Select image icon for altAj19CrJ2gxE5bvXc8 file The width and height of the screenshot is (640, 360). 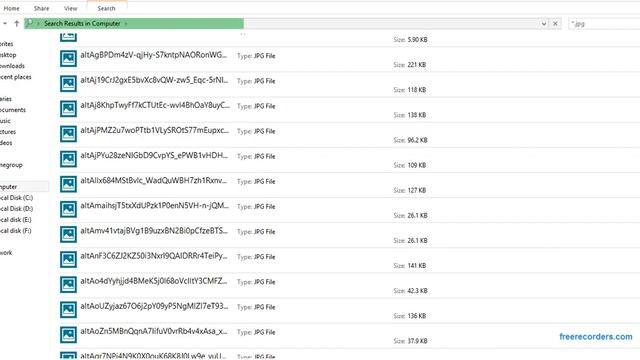(x=68, y=84)
